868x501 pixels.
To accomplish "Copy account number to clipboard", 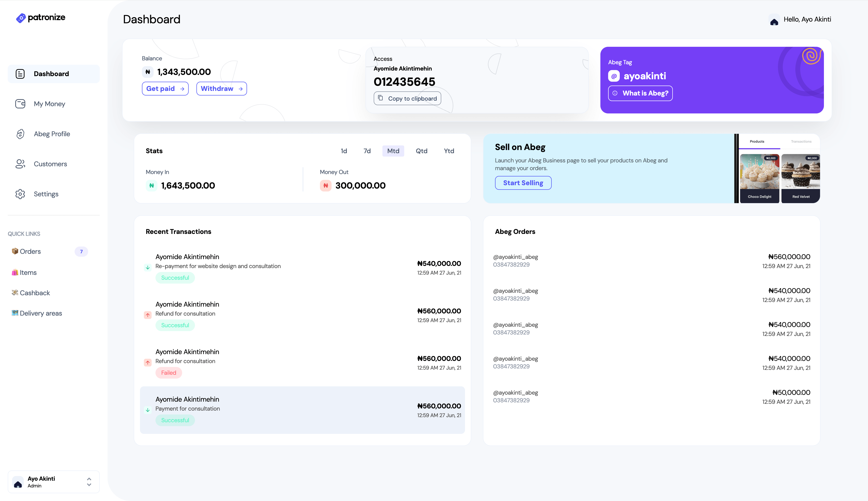I will click(x=407, y=98).
